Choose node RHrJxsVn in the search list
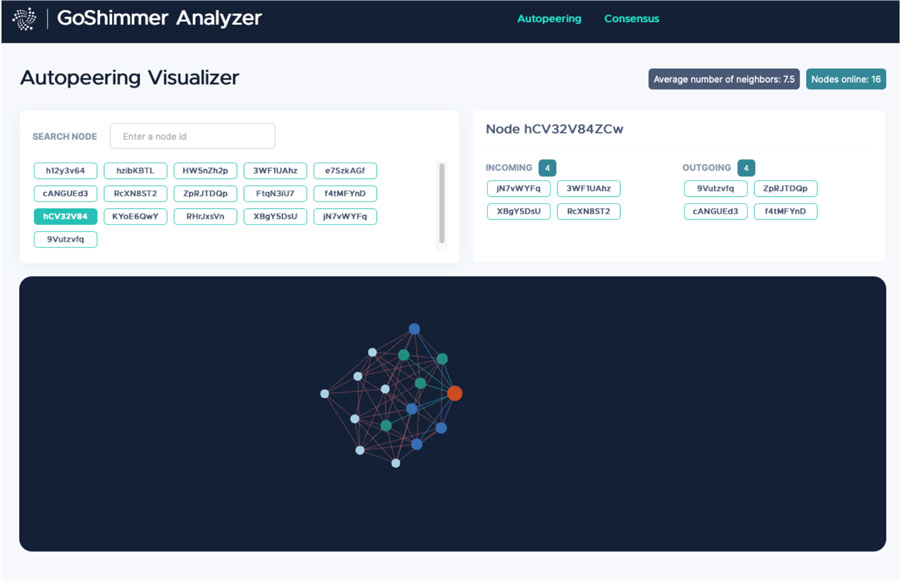Image resolution: width=900 pixels, height=582 pixels. 205,216
